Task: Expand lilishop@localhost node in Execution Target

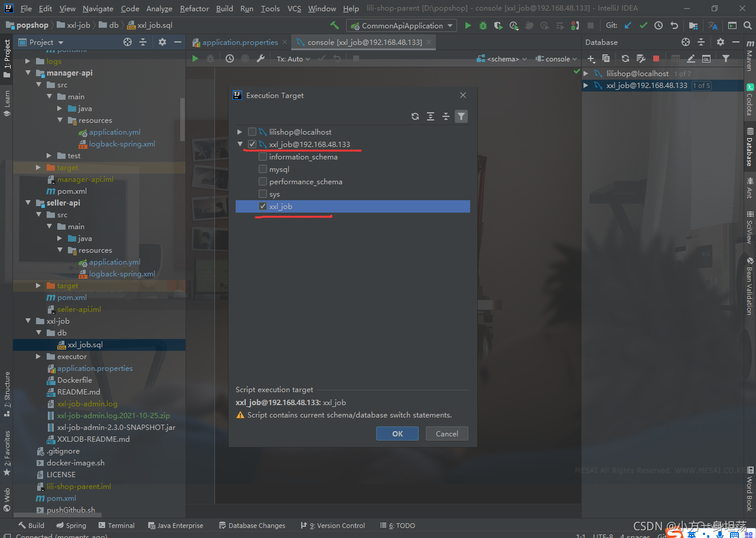Action: 239,132
